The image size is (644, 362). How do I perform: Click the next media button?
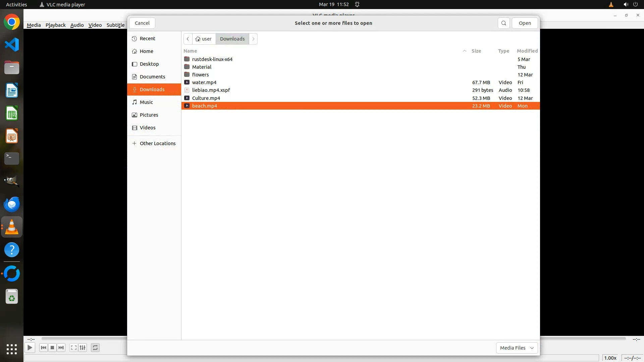click(x=61, y=348)
